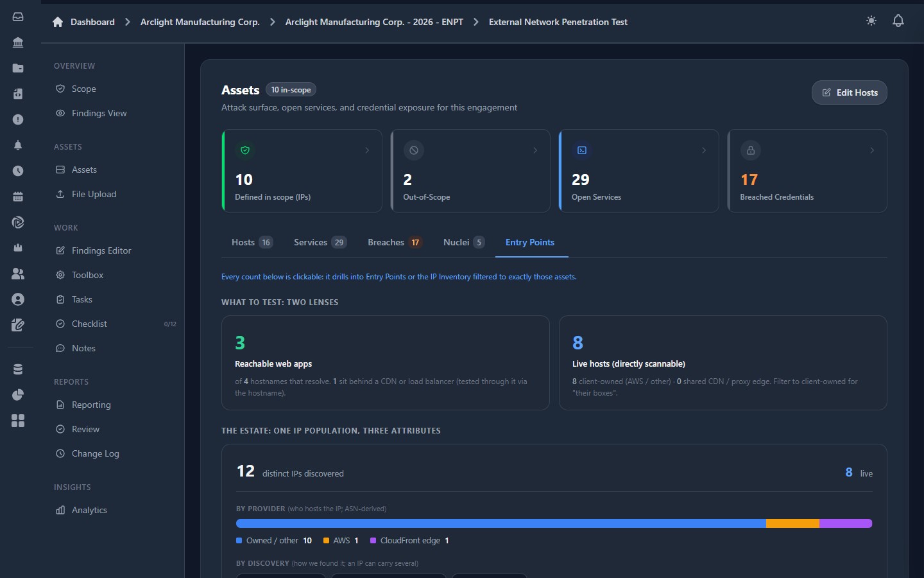This screenshot has width=924, height=578.
Task: Click the 10 in-scope badge
Action: (x=291, y=90)
